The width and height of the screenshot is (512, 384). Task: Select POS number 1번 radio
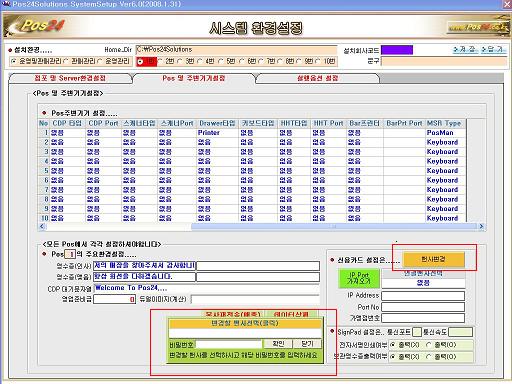[146, 61]
